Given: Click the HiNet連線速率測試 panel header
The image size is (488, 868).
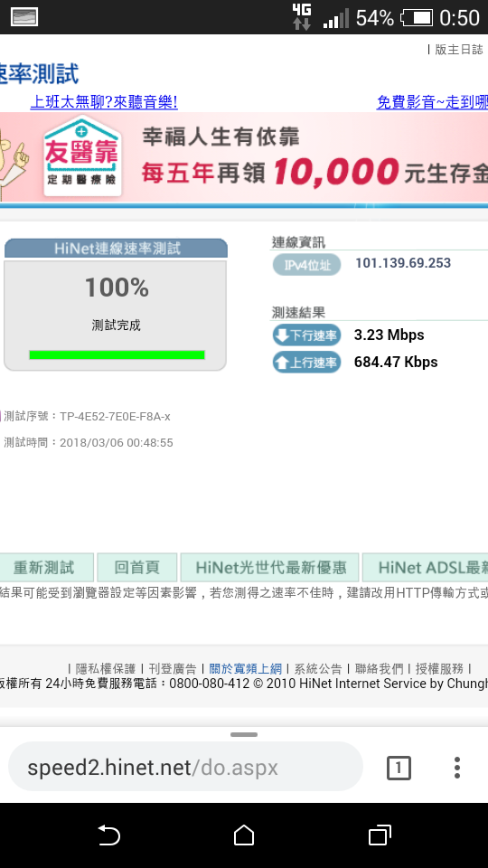Looking at the screenshot, I should point(117,249).
